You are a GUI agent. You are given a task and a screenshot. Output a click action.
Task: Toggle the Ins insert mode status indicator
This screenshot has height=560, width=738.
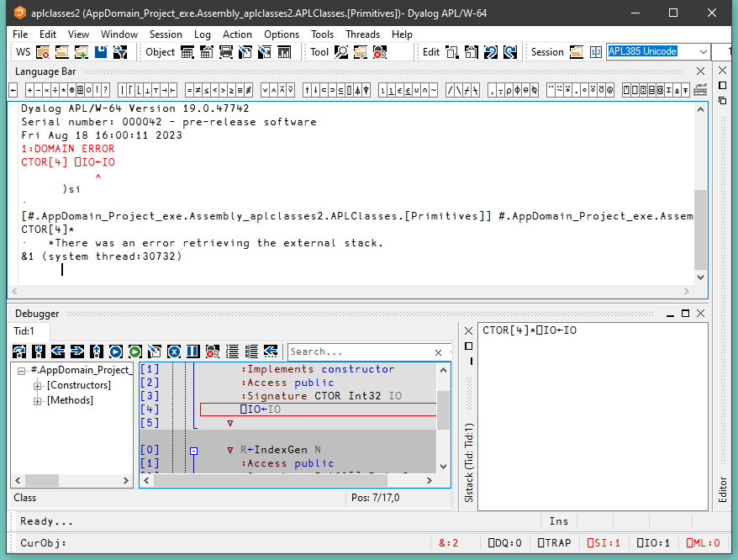pyautogui.click(x=558, y=521)
